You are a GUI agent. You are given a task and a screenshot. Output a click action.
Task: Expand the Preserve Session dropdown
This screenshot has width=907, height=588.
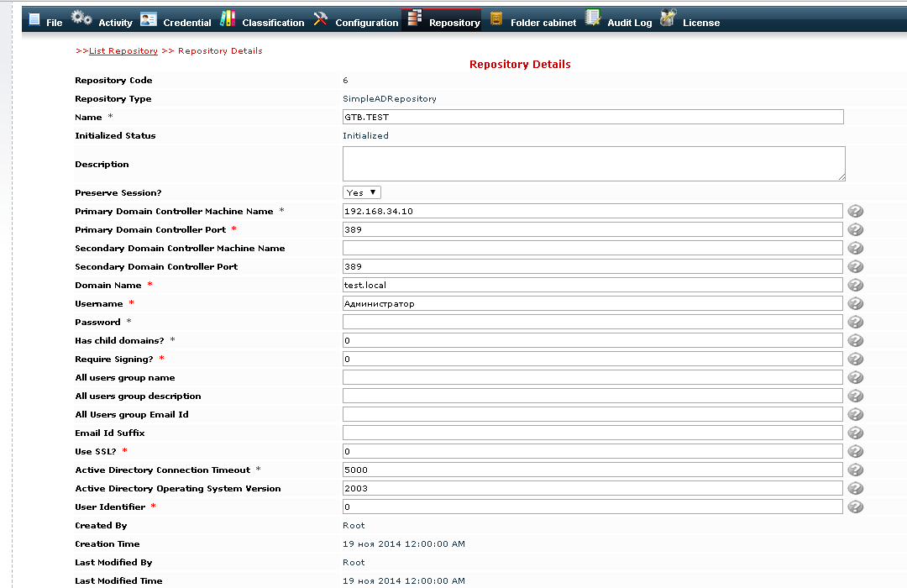(x=361, y=192)
